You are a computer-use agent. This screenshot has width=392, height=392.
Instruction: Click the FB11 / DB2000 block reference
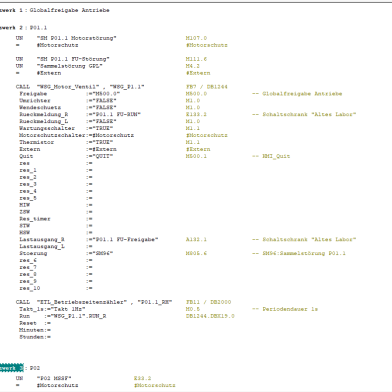208,302
